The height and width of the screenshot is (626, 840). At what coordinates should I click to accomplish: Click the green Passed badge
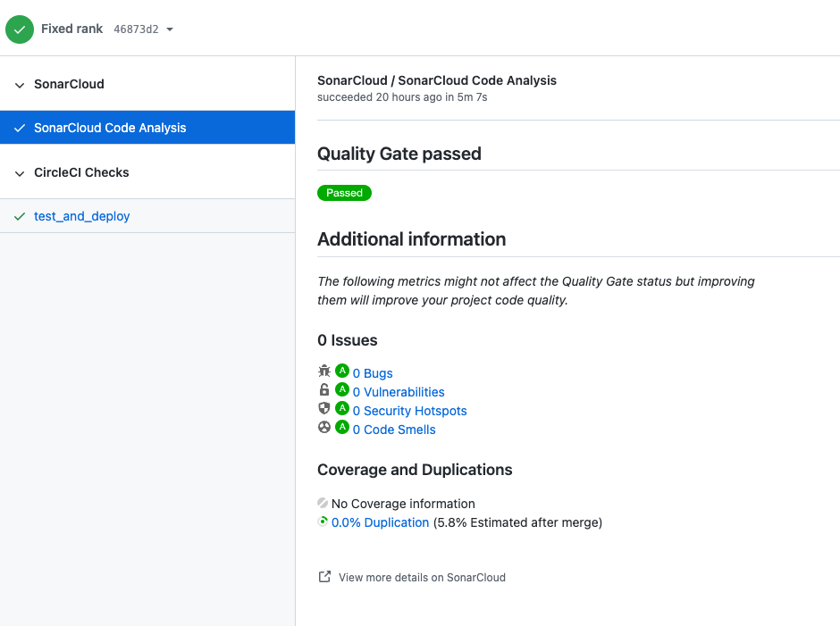(x=344, y=193)
